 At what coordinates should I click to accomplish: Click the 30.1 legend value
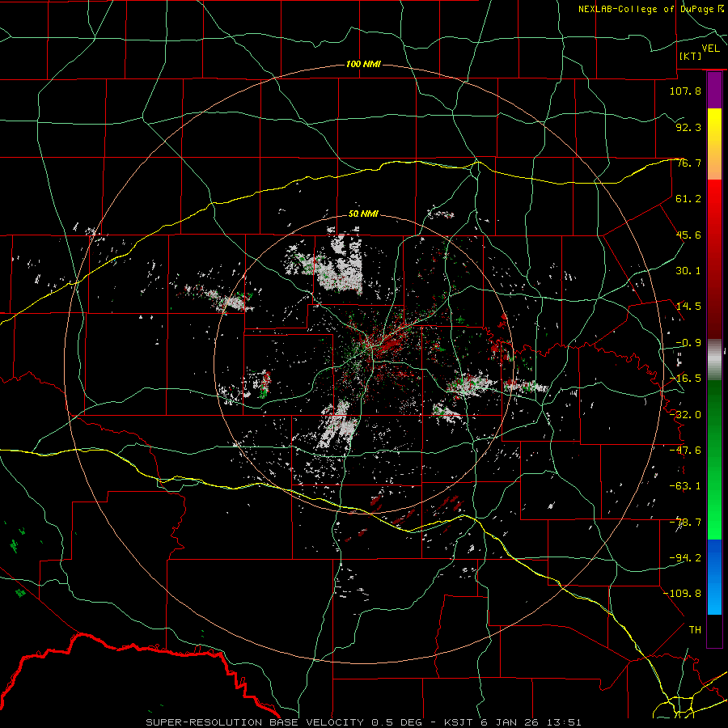coord(688,271)
